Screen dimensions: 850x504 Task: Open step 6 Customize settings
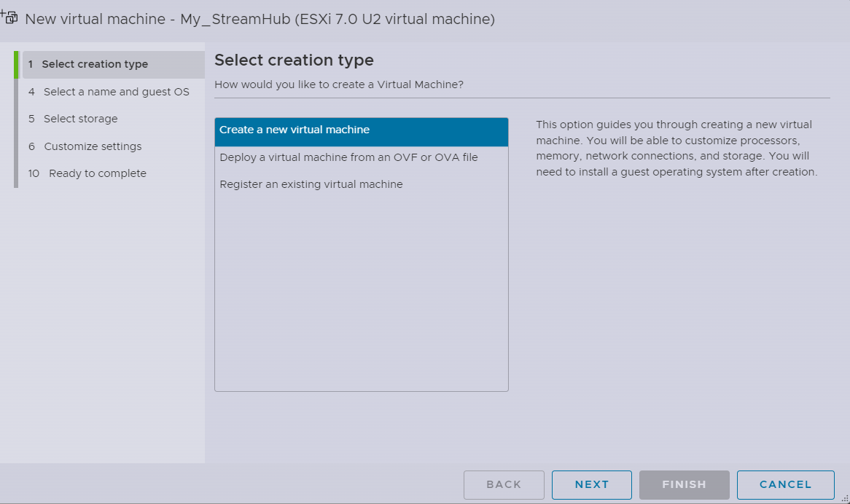point(93,146)
